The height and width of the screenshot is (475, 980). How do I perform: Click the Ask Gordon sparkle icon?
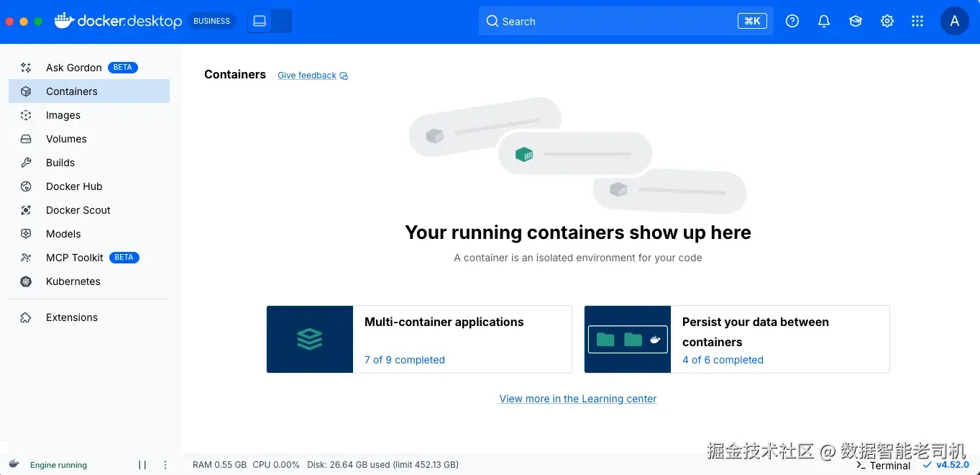(x=26, y=68)
